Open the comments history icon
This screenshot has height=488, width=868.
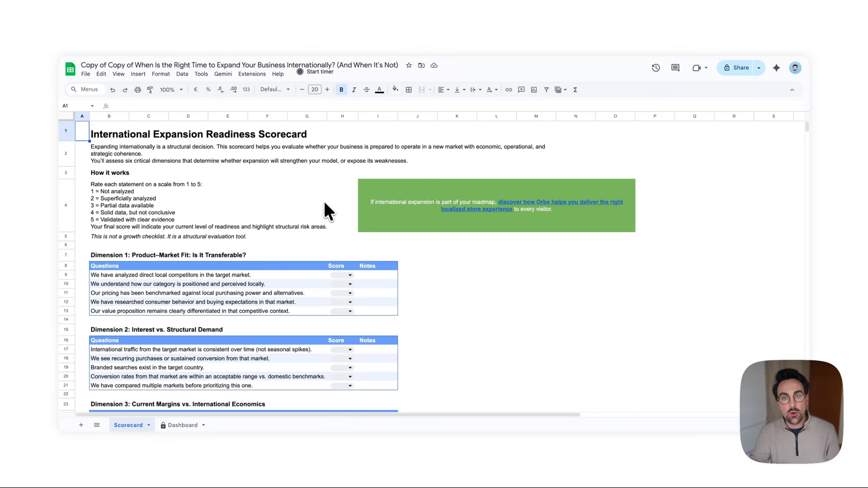coord(675,68)
